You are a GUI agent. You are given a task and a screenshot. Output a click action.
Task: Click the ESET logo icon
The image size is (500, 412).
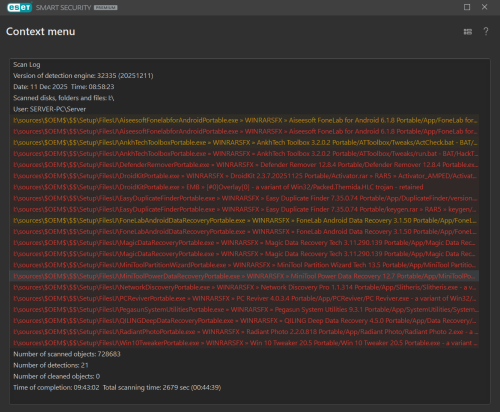click(19, 7)
